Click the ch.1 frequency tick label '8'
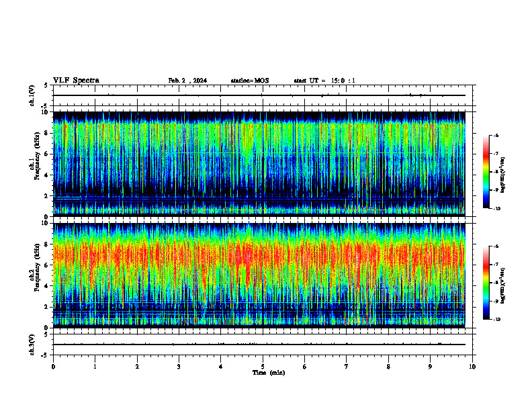This screenshot has height=411, width=532. pyautogui.click(x=46, y=133)
